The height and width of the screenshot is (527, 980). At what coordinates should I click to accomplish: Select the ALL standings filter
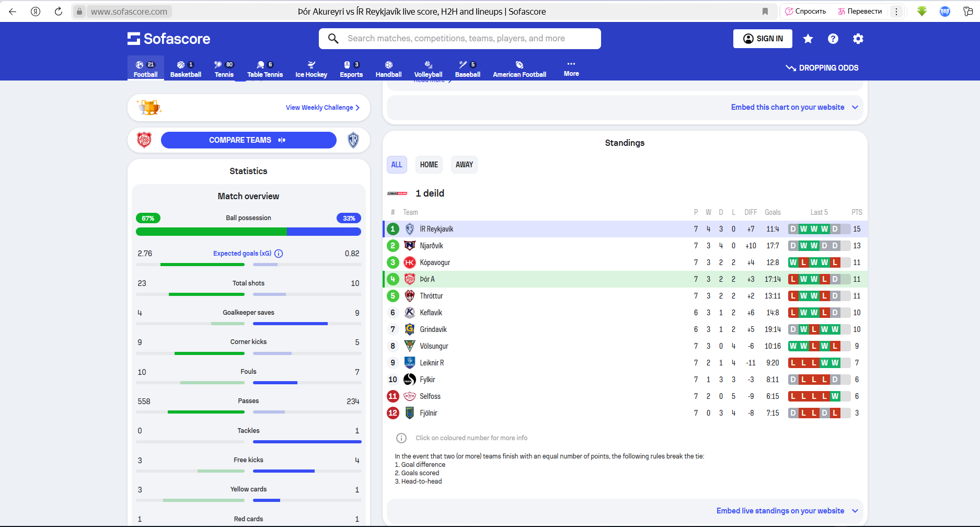(397, 165)
